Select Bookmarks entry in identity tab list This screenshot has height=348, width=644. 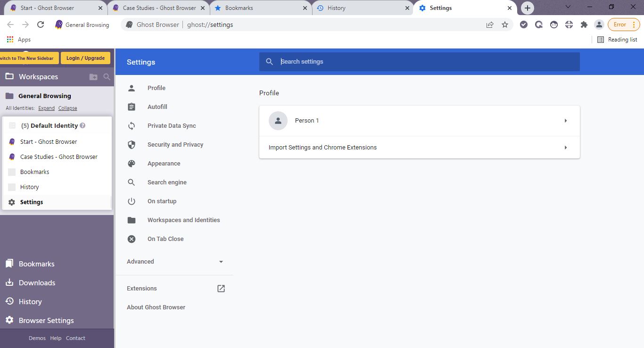click(57, 172)
